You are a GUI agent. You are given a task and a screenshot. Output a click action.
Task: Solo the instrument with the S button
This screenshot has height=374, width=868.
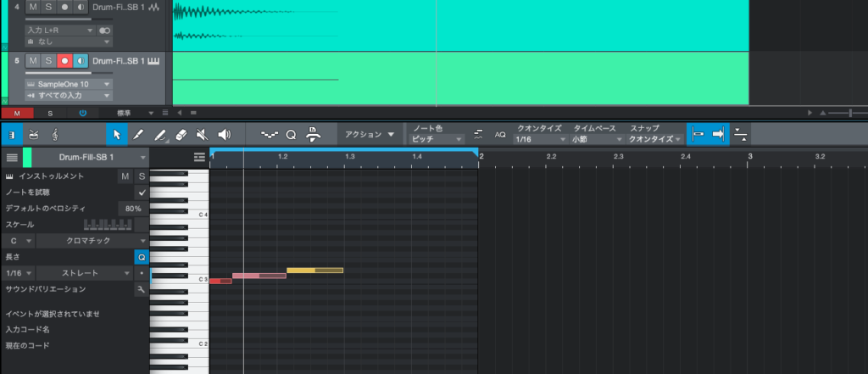point(142,176)
